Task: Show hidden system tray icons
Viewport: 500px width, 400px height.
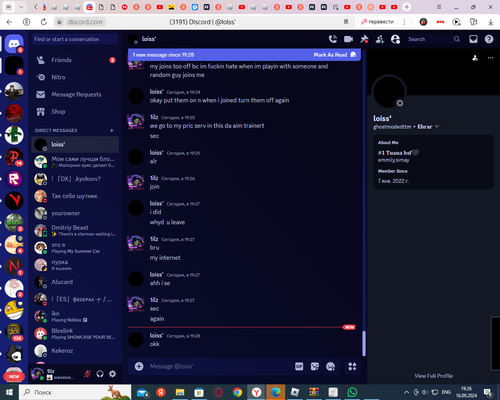Action: [x=406, y=392]
